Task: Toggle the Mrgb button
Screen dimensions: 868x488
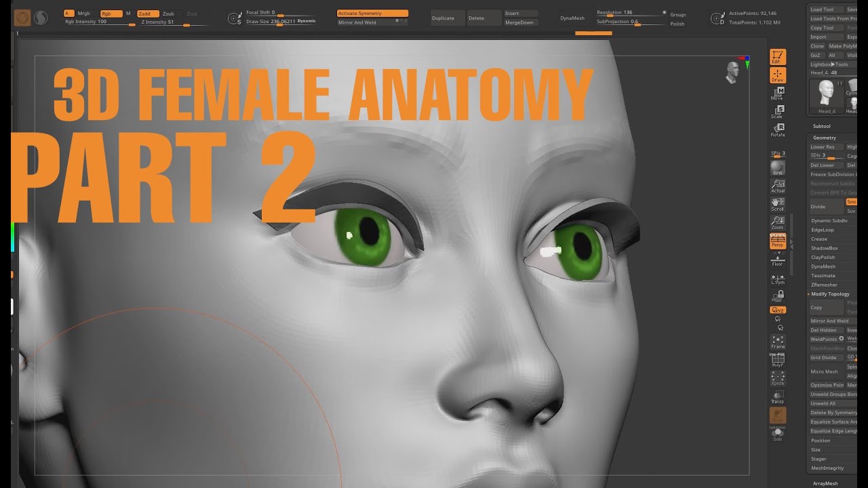Action: click(84, 14)
